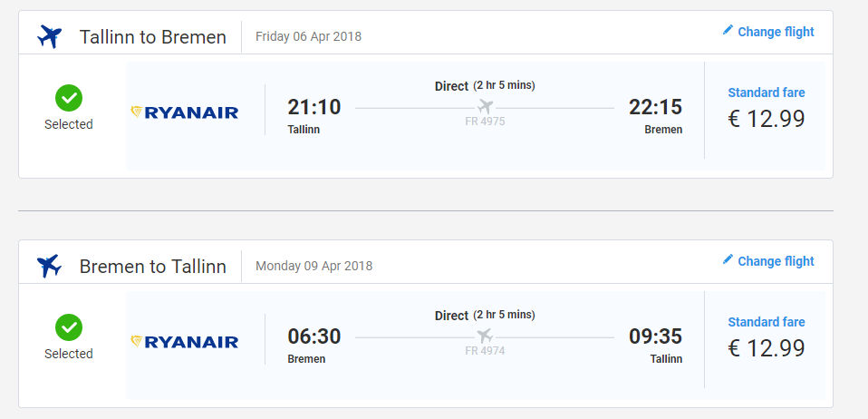Click the return airplane icon beside Bremen to Tallinn
Viewport: 868px width, 419px height.
tap(49, 267)
